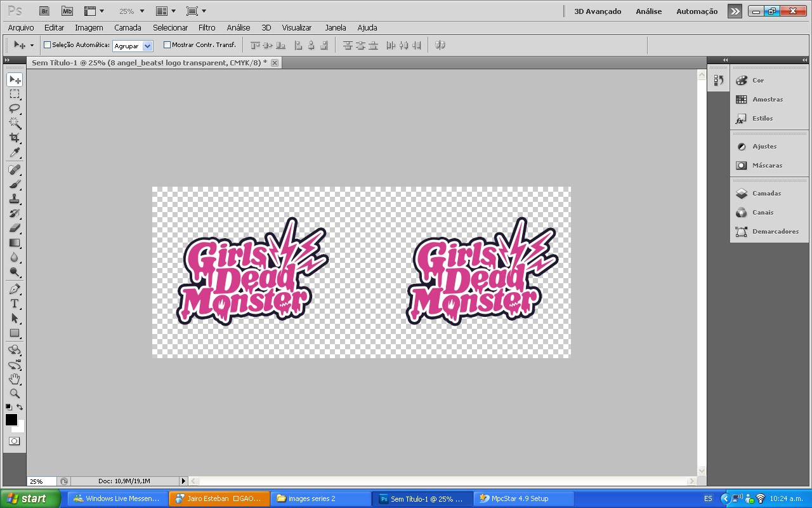Viewport: 812px width, 508px height.
Task: Switch to 3D Avançado workspace
Action: pyautogui.click(x=598, y=11)
